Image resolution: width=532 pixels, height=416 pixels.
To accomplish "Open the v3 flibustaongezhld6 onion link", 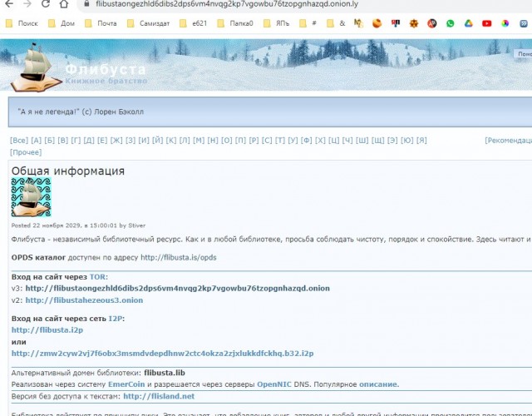I will pos(177,289).
